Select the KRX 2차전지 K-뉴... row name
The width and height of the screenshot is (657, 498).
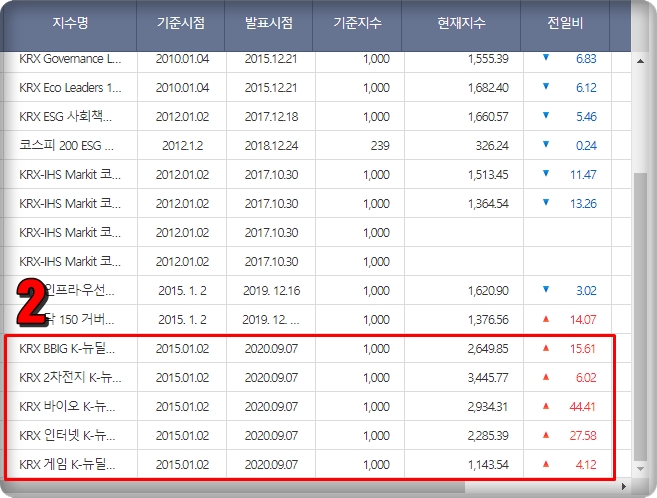(70, 377)
